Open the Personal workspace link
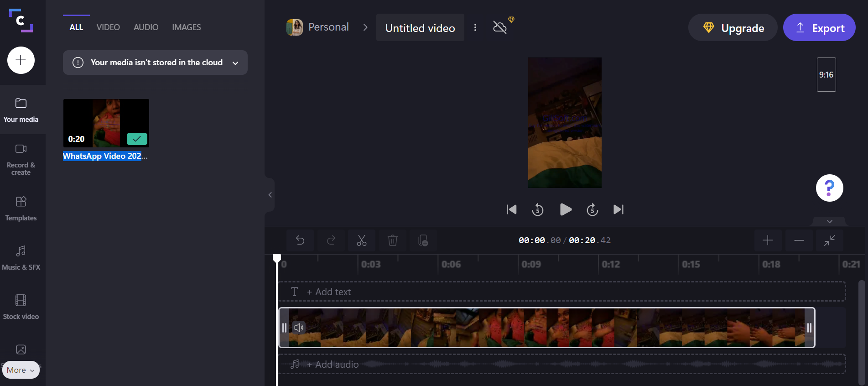868x386 pixels. (317, 27)
